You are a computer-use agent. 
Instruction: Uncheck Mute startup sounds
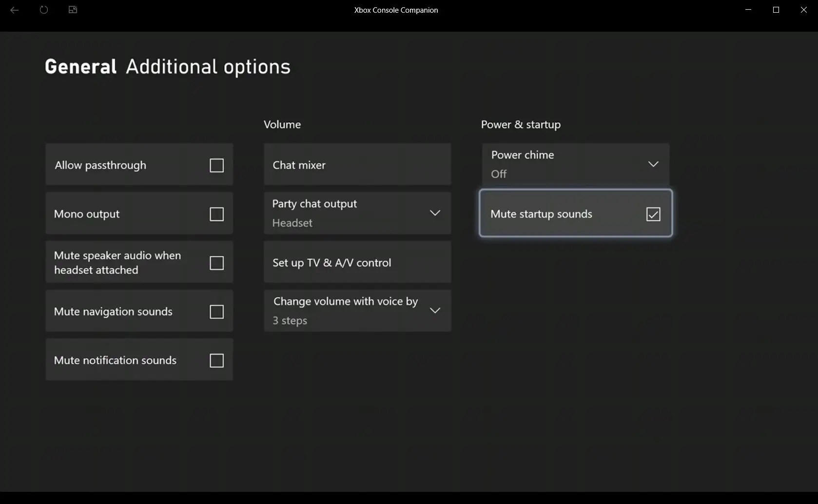(x=653, y=213)
